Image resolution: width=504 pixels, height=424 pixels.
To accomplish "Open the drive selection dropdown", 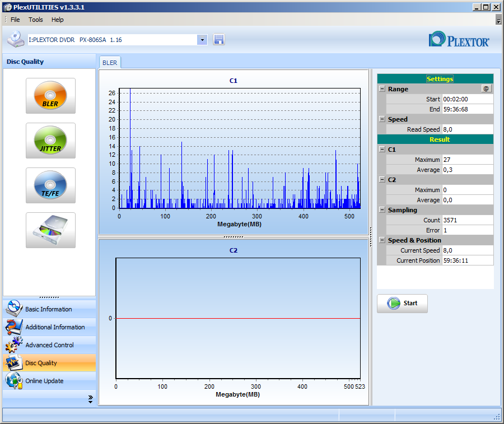I will pyautogui.click(x=202, y=40).
